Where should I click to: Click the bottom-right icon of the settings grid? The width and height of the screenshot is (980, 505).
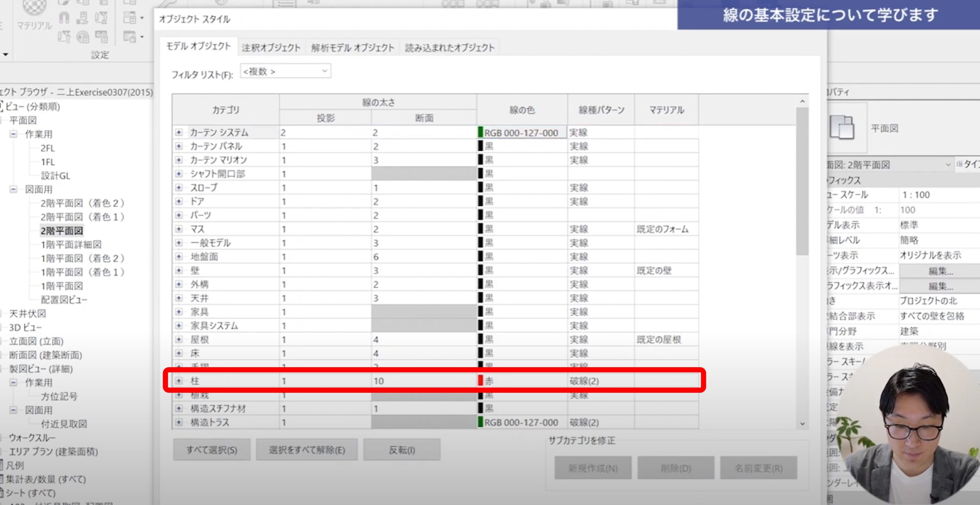[x=101, y=37]
